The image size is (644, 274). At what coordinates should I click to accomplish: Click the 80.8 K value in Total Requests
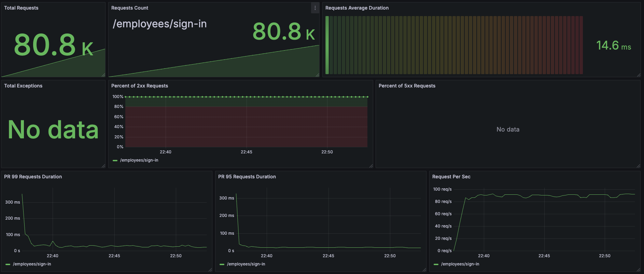53,45
